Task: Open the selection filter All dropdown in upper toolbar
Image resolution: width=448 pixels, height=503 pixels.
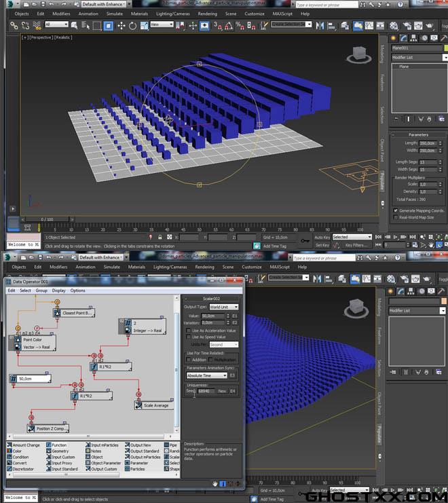Action: click(56, 24)
